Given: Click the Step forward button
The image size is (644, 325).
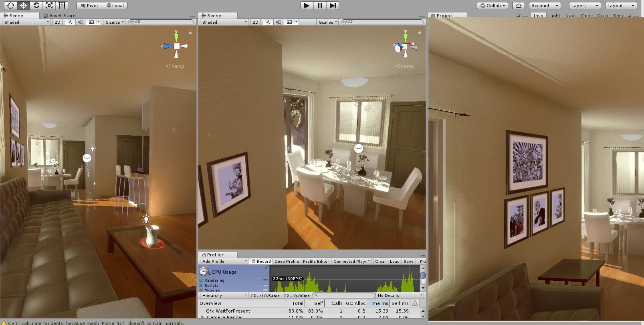Looking at the screenshot, I should click(333, 6).
